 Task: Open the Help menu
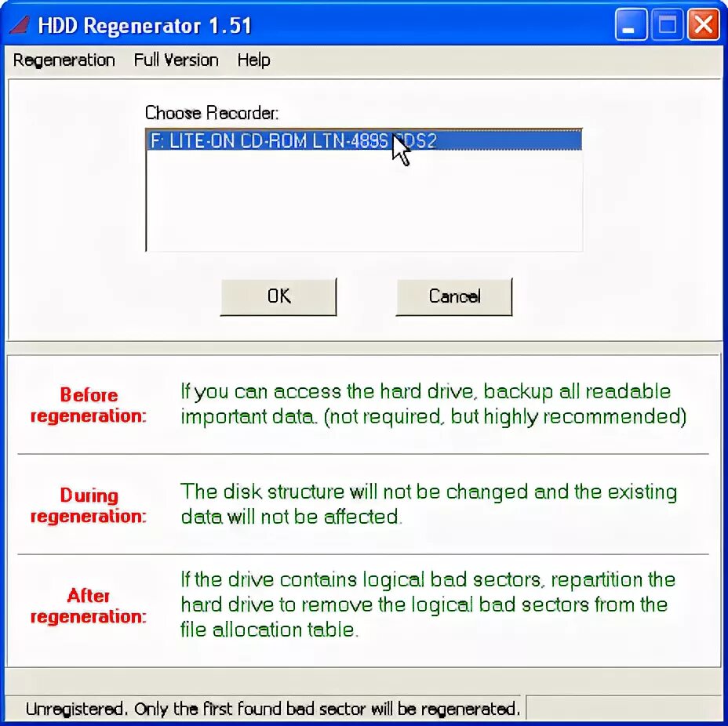tap(253, 60)
